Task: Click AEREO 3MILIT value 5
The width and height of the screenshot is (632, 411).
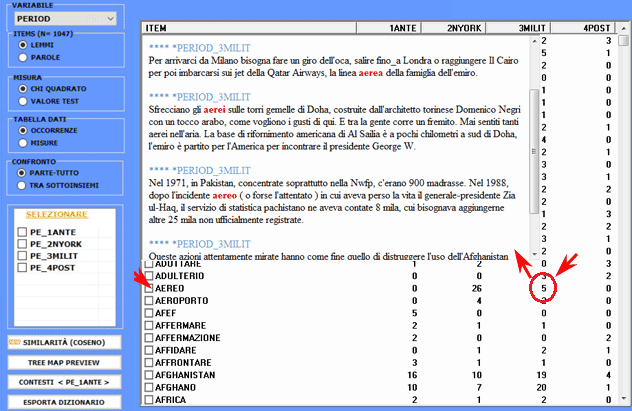Action: pyautogui.click(x=544, y=289)
